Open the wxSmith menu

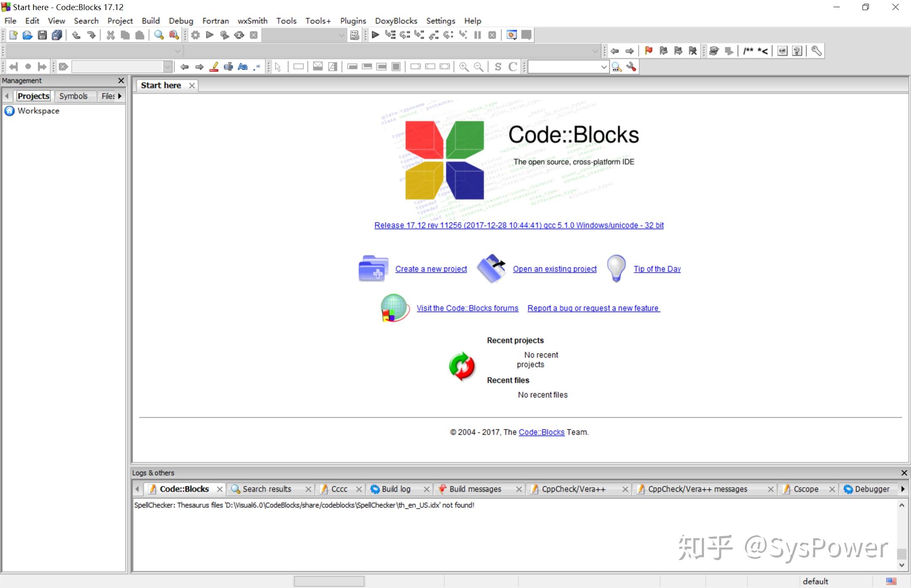coord(252,21)
